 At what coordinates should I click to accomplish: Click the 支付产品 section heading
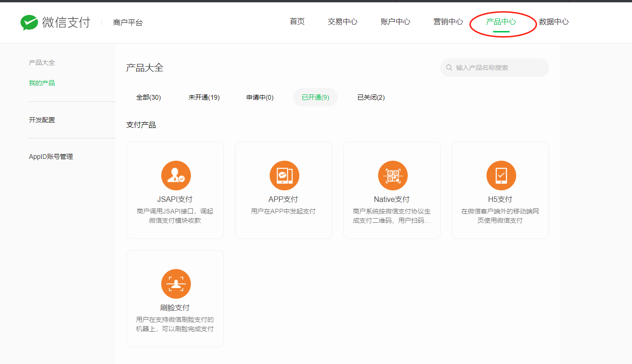[141, 125]
